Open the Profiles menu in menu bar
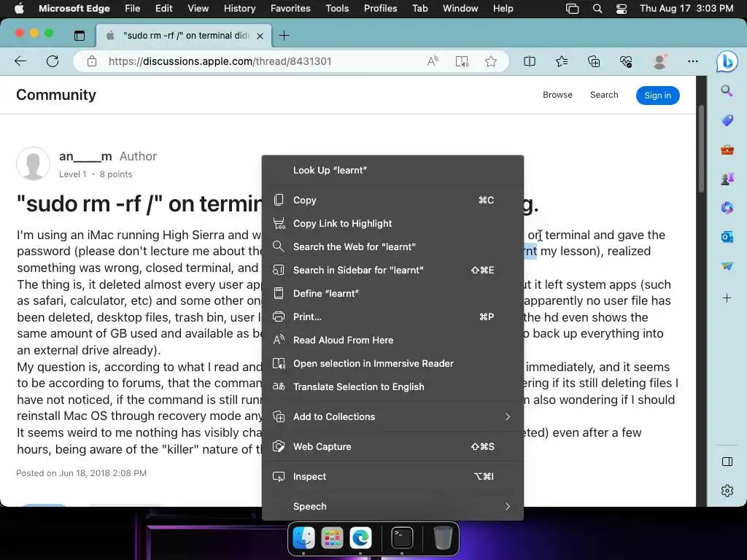Image resolution: width=747 pixels, height=560 pixels. click(x=380, y=9)
